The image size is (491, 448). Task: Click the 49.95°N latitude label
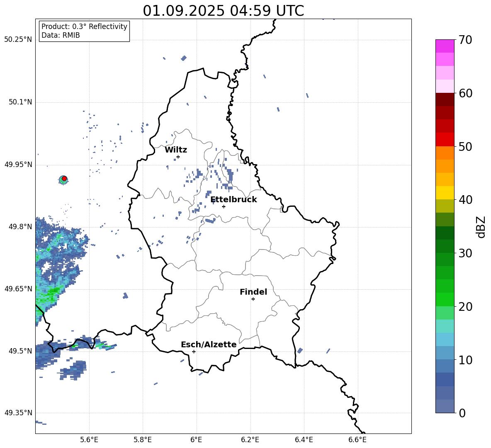(18, 165)
